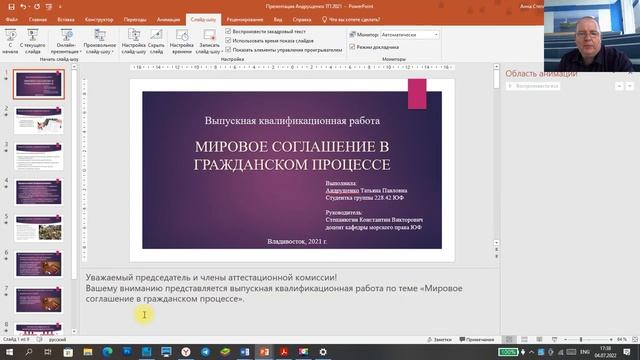Adjust the zoom slider handle
Image resolution: width=640 pixels, height=360 pixels.
pyautogui.click(x=581, y=339)
